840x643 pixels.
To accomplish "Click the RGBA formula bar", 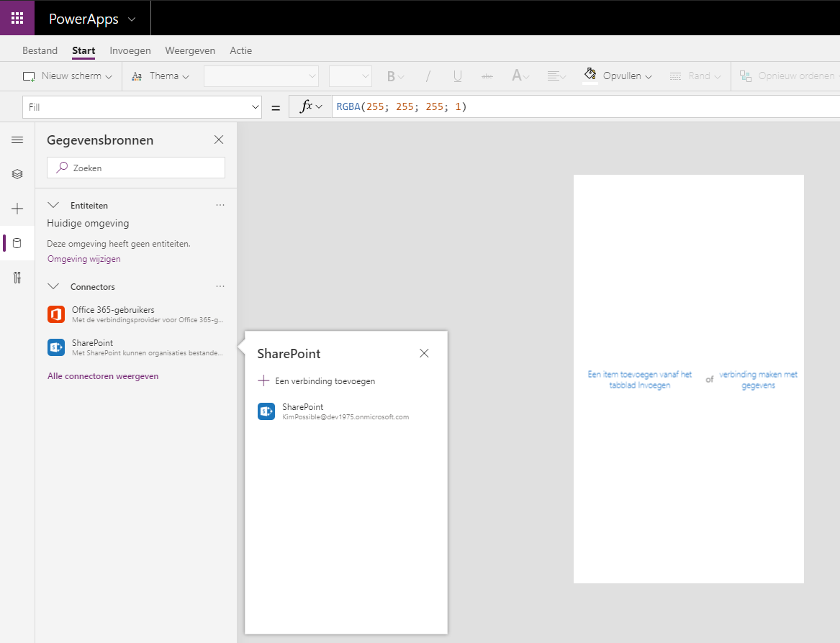I will pyautogui.click(x=586, y=107).
